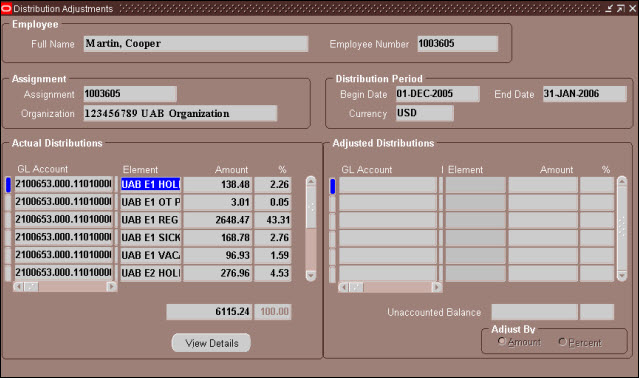639x378 pixels.
Task: Click the total amount field 6115.24
Action: (x=209, y=312)
